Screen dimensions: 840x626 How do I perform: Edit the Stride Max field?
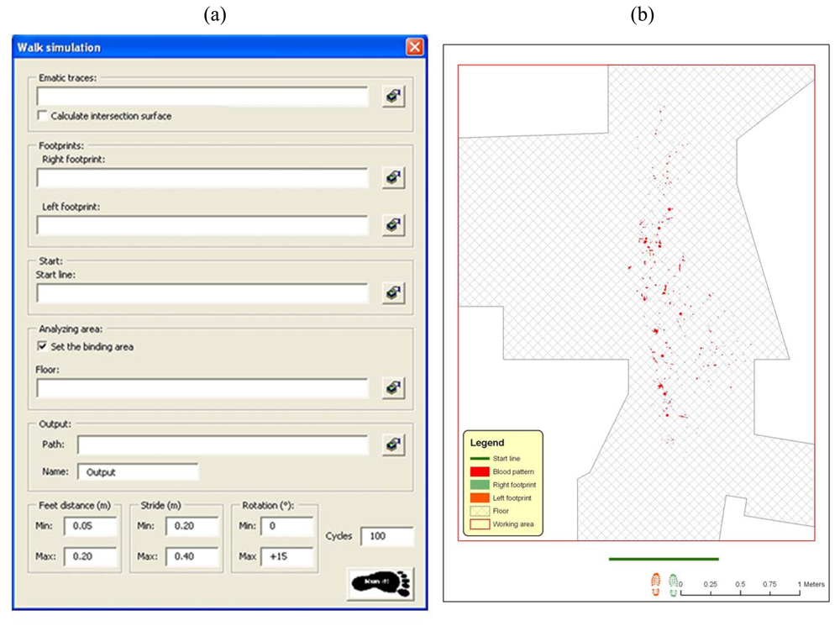click(192, 557)
